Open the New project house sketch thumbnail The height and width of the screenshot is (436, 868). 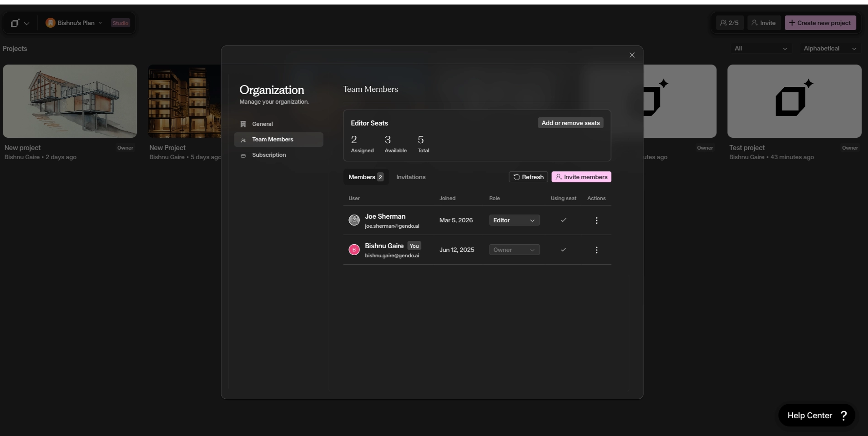point(70,101)
